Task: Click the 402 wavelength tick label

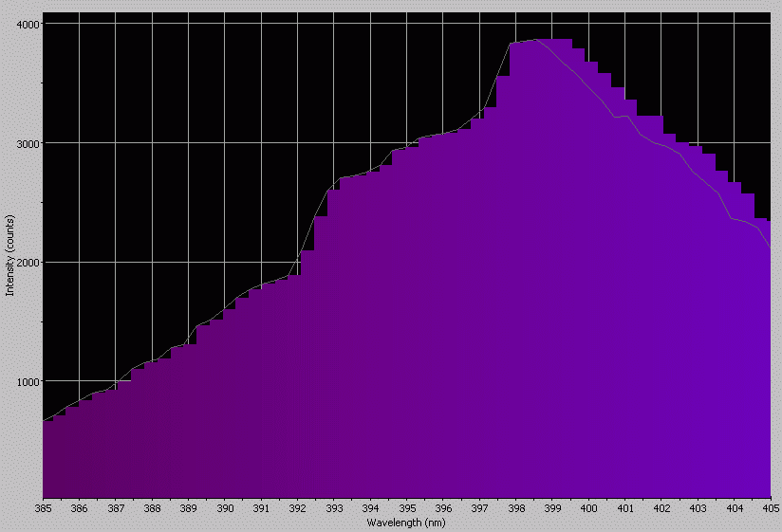Action: [x=661, y=509]
